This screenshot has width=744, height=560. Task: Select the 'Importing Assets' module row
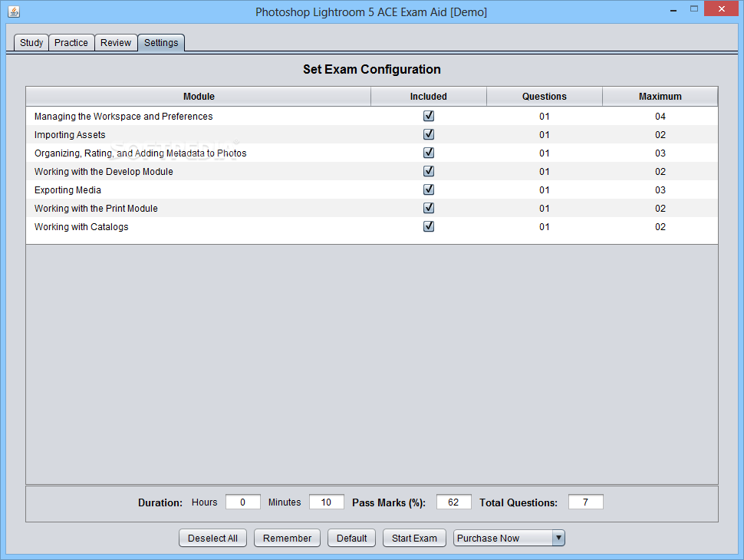pos(371,135)
